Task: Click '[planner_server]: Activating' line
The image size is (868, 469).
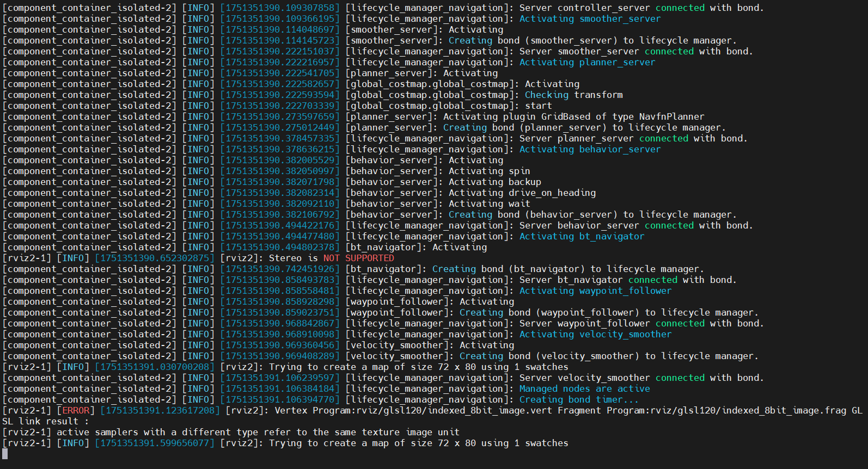Action: point(421,73)
